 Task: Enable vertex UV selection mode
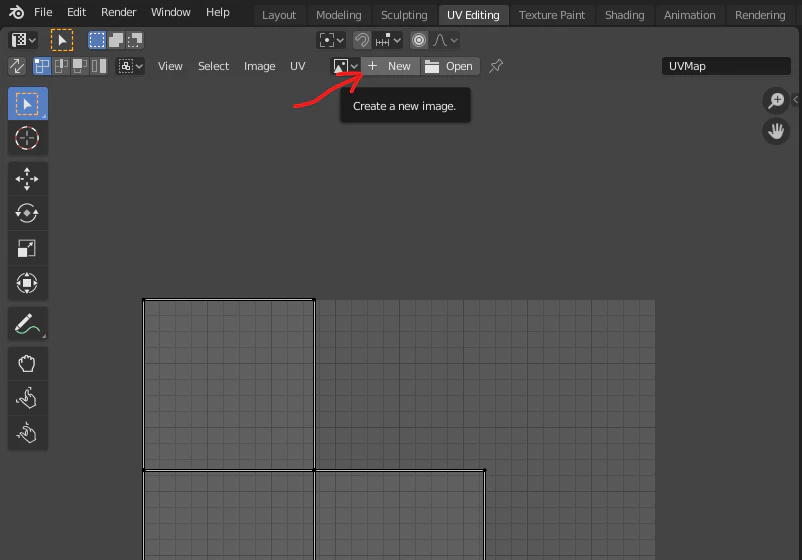pyautogui.click(x=42, y=66)
